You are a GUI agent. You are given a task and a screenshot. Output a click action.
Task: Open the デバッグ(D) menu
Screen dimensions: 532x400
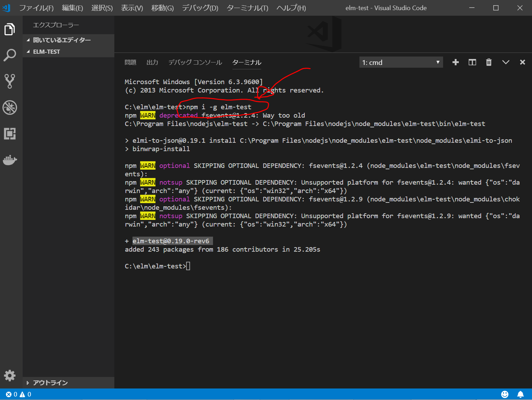pyautogui.click(x=200, y=8)
